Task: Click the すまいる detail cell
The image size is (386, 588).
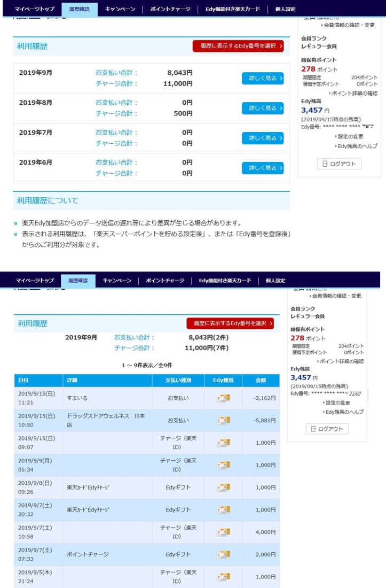Action: [107, 398]
